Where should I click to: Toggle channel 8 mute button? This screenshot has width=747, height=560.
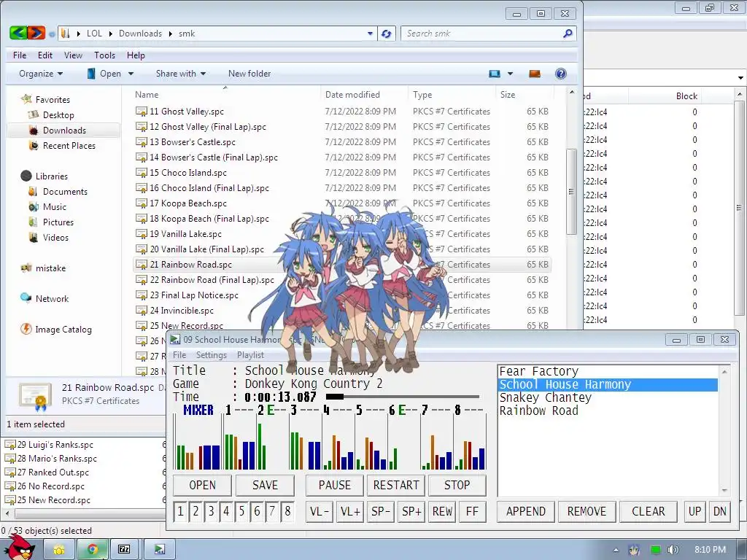click(287, 511)
